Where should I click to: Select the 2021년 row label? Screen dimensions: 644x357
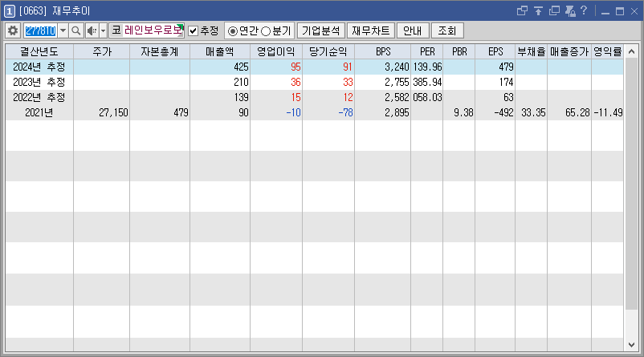pos(39,112)
